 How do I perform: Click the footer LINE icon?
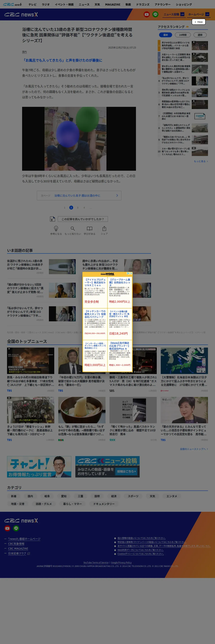16,528
